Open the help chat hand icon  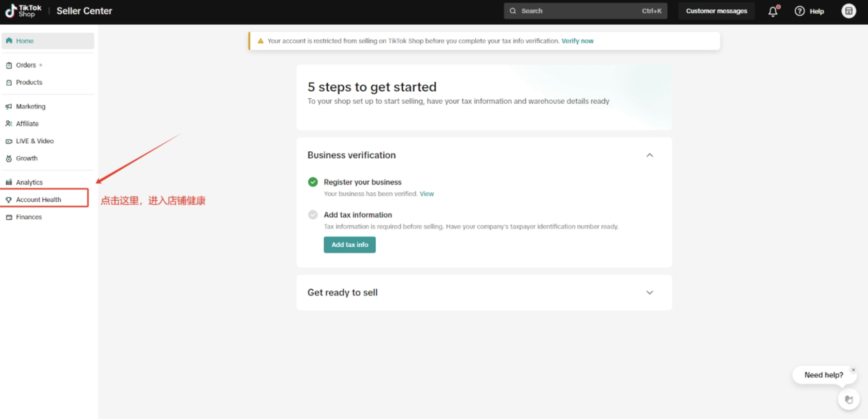[x=849, y=399]
